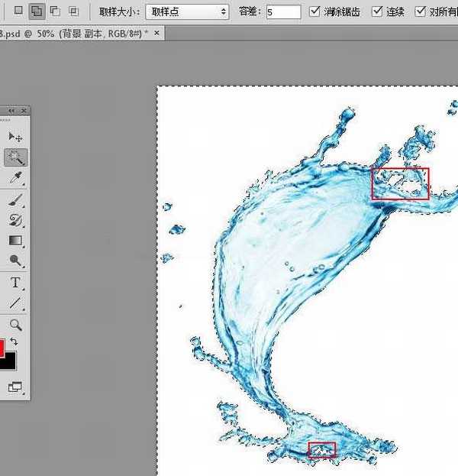Activate the Zoom tool
The height and width of the screenshot is (476, 458).
click(x=15, y=325)
